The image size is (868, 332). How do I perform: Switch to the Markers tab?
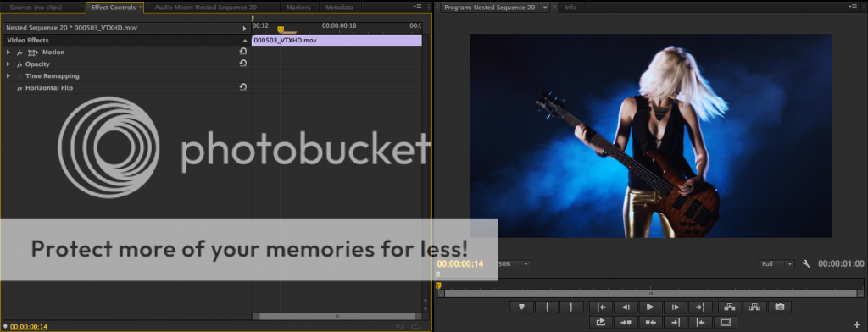point(298,8)
